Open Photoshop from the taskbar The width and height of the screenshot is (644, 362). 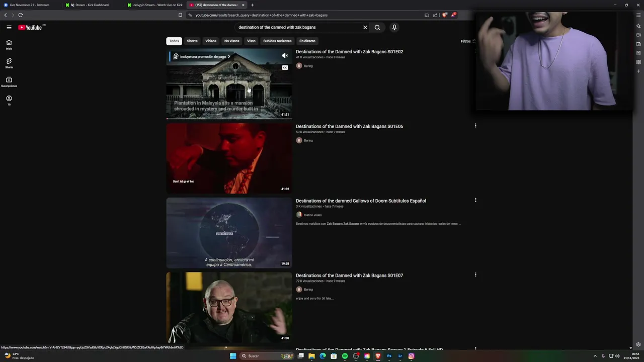389,356
